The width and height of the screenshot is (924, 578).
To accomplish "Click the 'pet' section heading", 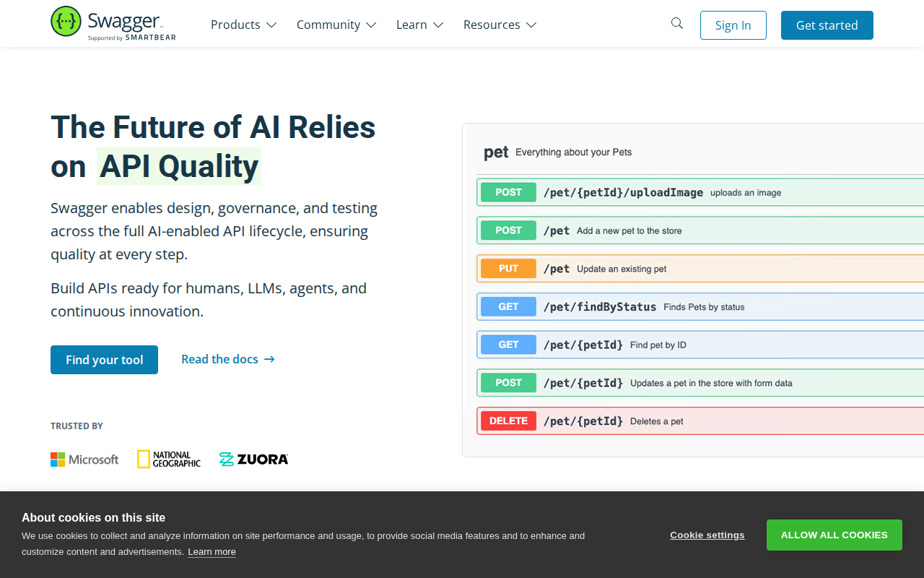I will click(x=496, y=152).
